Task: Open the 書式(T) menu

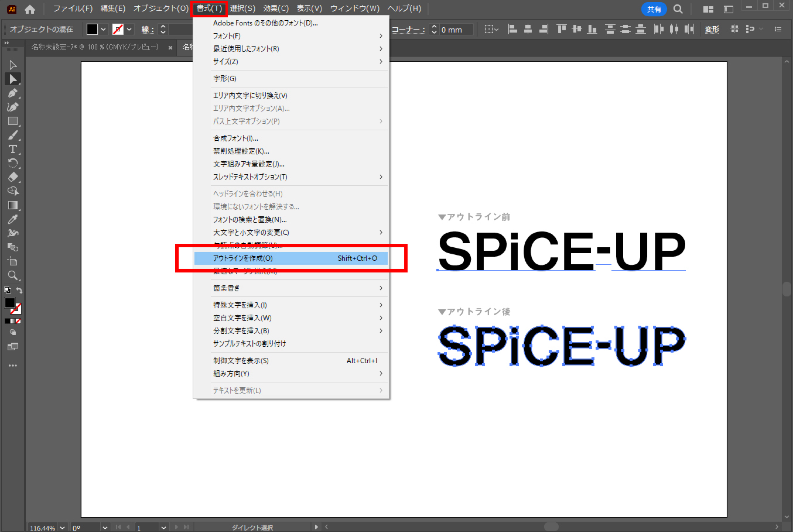Action: (x=209, y=8)
